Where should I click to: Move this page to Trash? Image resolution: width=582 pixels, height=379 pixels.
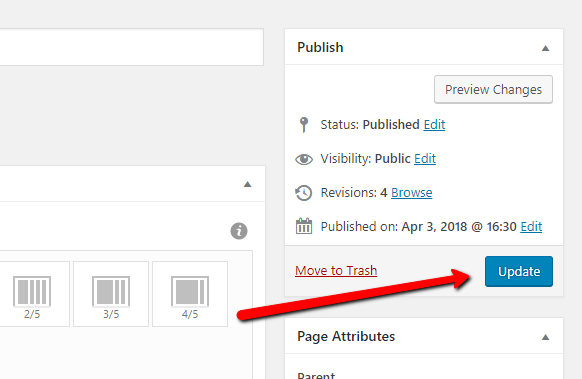tap(336, 271)
